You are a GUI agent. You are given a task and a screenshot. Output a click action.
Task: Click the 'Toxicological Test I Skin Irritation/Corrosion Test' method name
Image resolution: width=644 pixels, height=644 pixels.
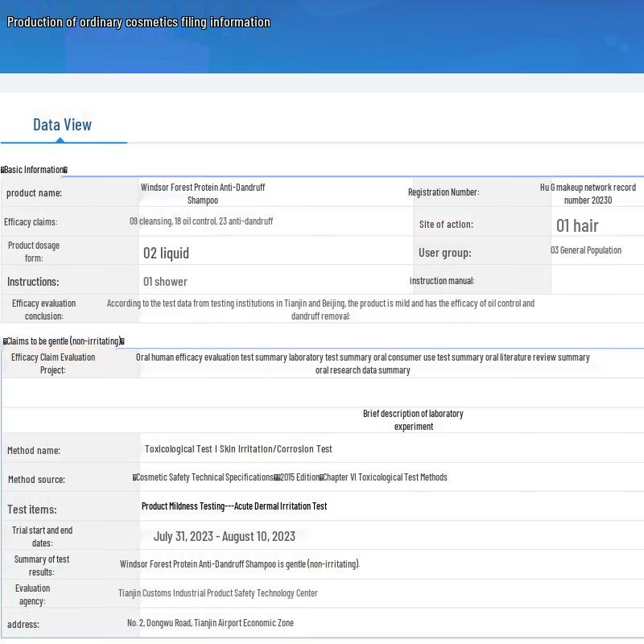click(x=238, y=449)
